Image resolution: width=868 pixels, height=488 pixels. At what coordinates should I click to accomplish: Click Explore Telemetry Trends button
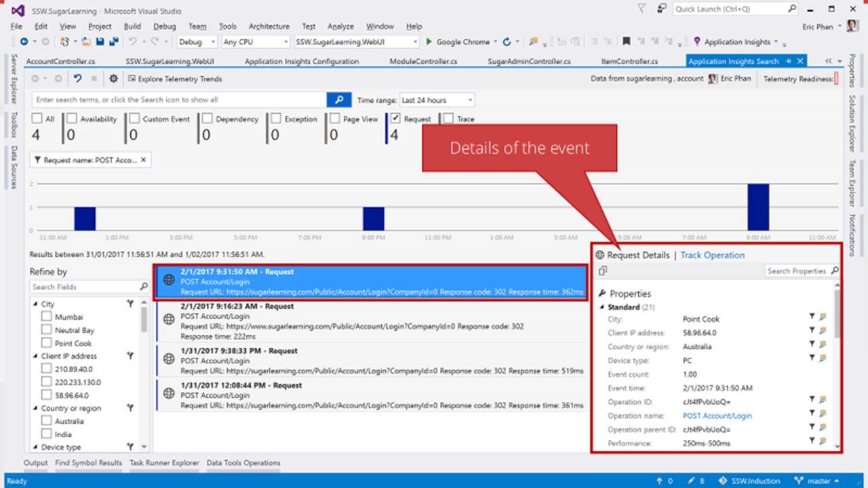tap(175, 79)
